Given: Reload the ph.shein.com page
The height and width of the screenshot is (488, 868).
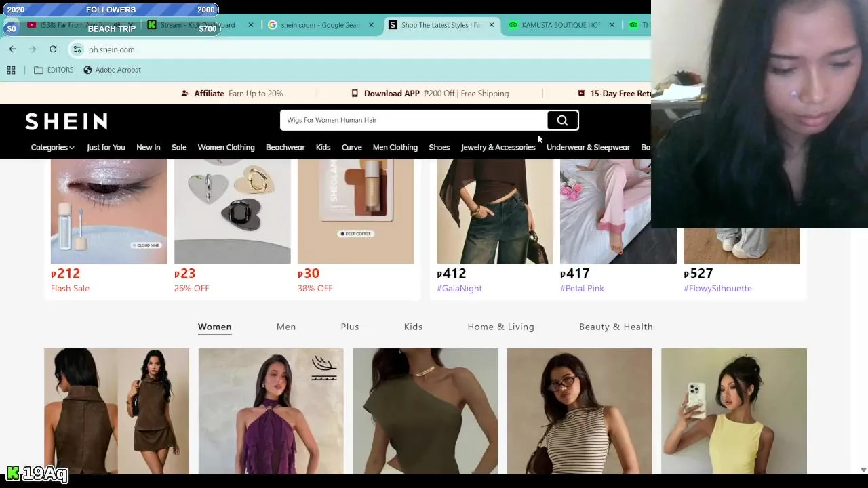Looking at the screenshot, I should click(x=53, y=49).
